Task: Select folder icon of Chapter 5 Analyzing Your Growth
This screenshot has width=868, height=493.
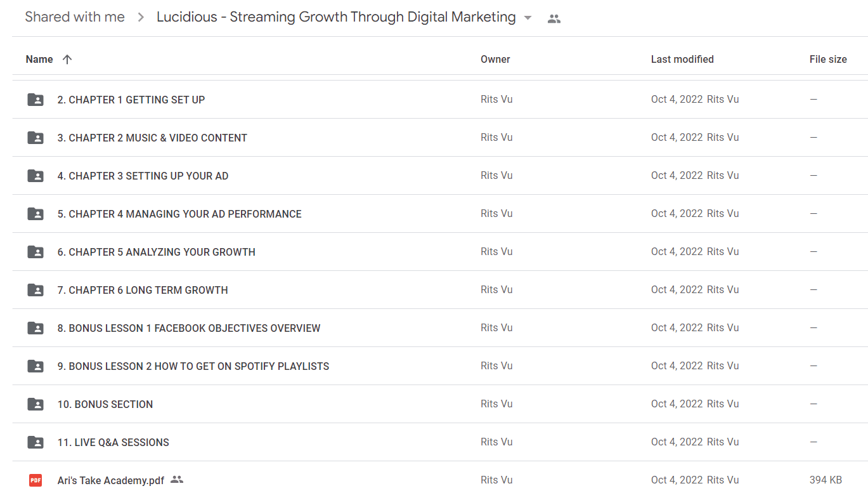Action: [x=36, y=252]
